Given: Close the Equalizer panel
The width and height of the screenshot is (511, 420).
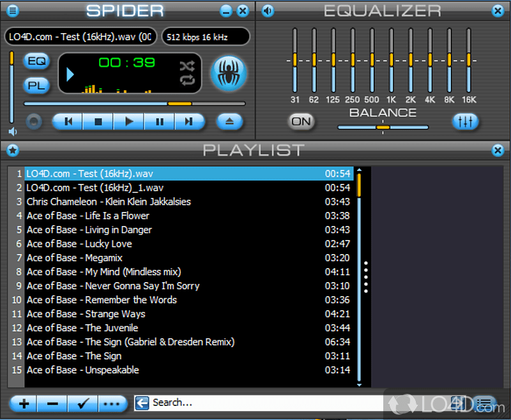Looking at the screenshot, I should [498, 11].
